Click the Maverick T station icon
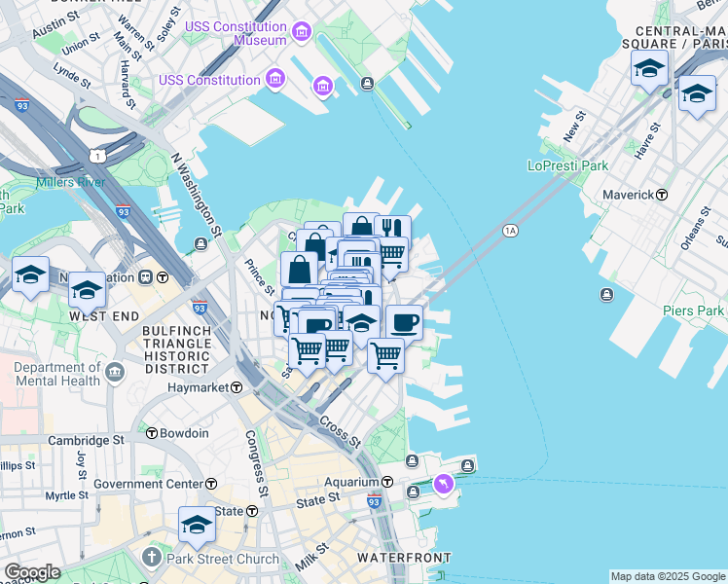Viewport: 728px width, 584px height. [x=662, y=195]
